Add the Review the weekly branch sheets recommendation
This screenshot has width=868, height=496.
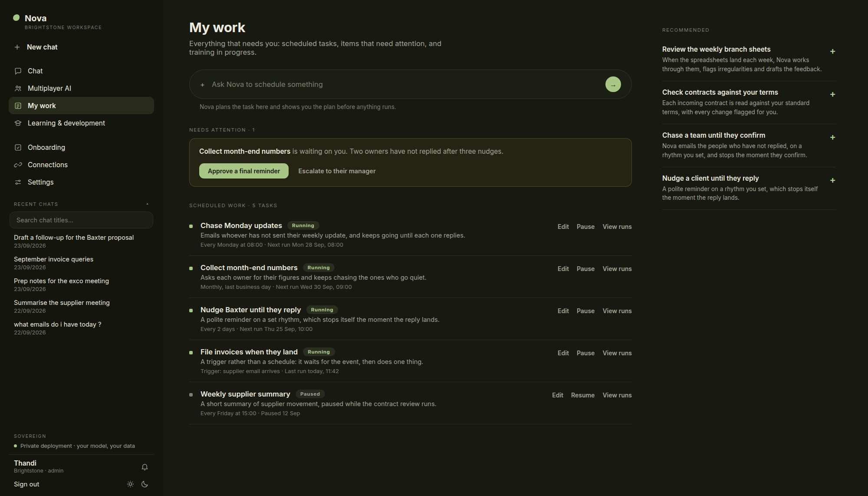[x=832, y=51]
